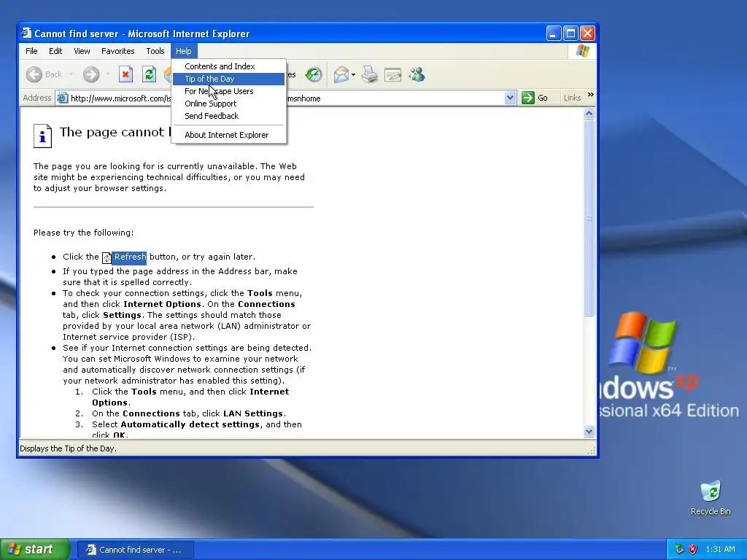747x560 pixels.
Task: Click the Mail envelope toolbar icon
Action: coord(341,75)
